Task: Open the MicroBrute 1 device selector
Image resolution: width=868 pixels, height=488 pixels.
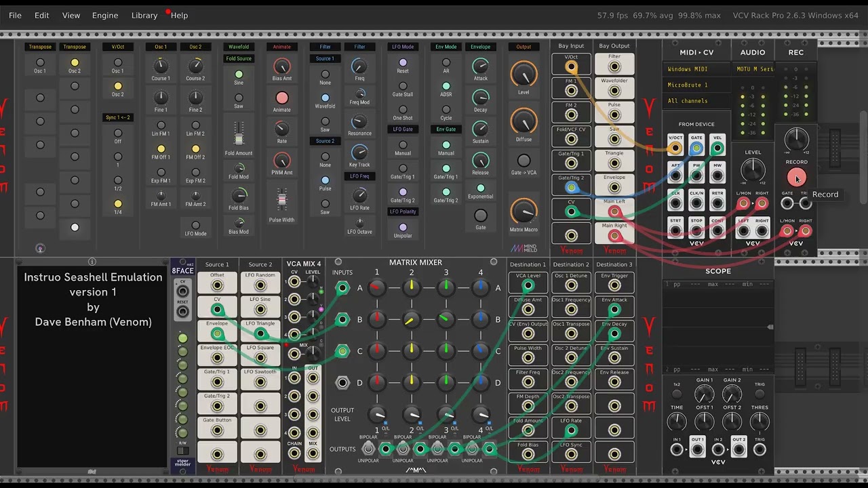Action: (x=697, y=85)
